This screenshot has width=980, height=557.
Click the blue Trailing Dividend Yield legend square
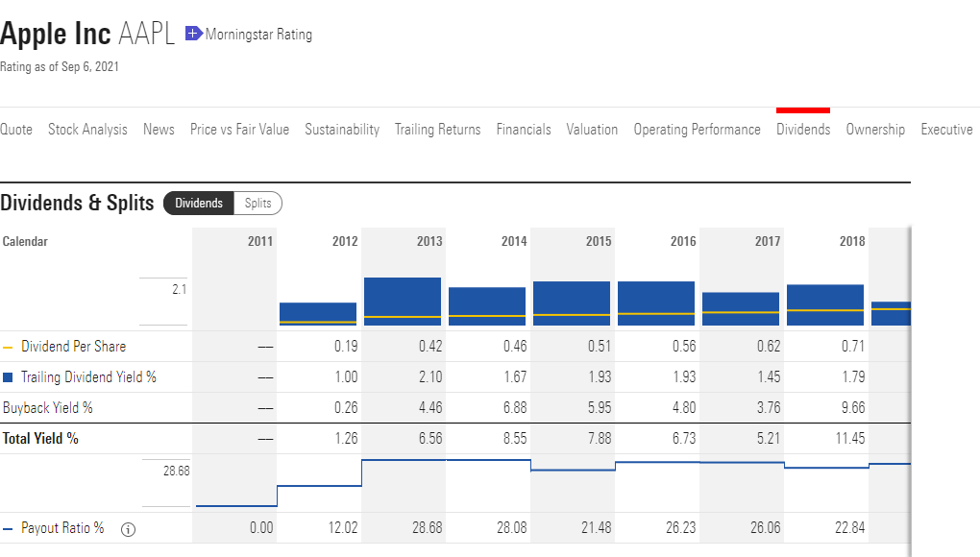8,377
